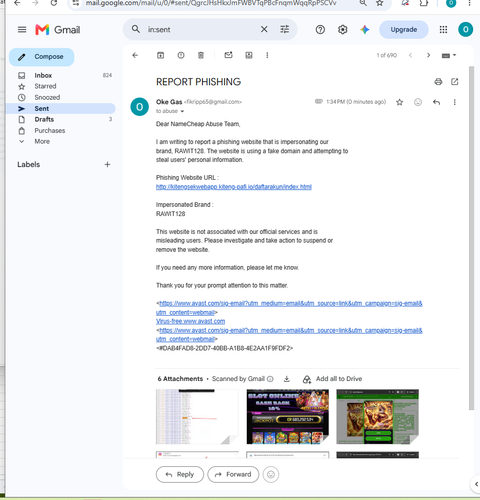Open the phishing website URL link
480x500 pixels.
(x=234, y=187)
